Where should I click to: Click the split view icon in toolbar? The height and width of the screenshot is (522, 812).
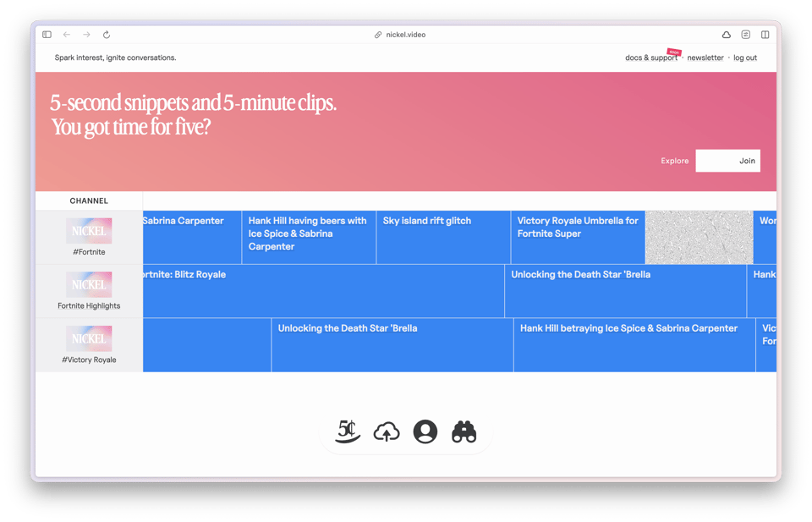765,35
